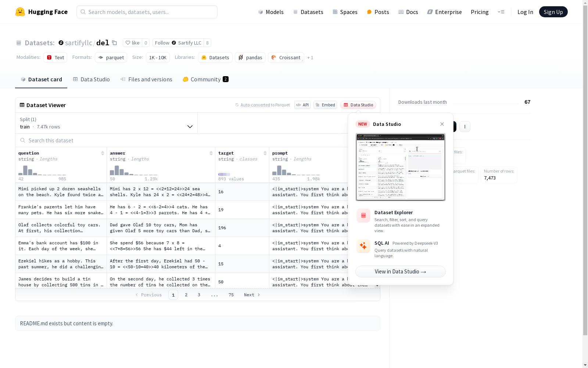Screen dimensions: 588x368
Task: Open Docs in the top navigation
Action: (408, 12)
